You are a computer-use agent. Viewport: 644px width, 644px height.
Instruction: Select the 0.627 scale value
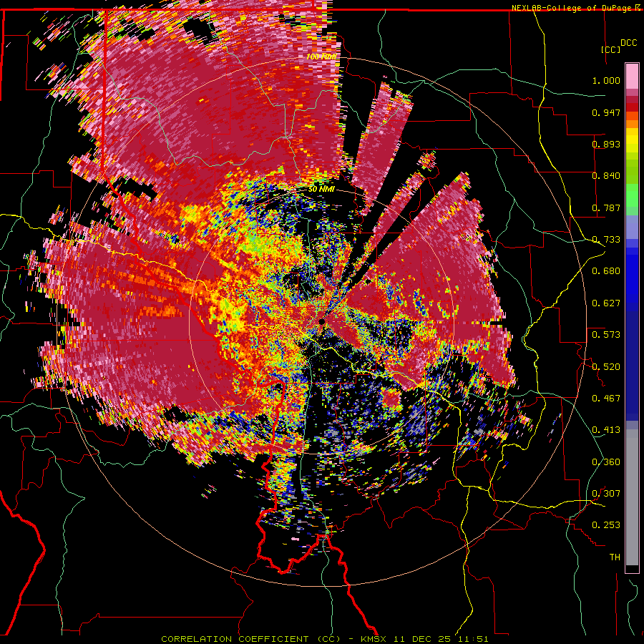606,303
